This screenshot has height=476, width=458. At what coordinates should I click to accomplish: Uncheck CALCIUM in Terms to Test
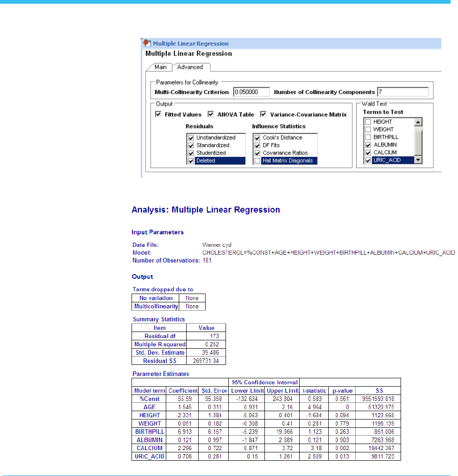(x=368, y=153)
